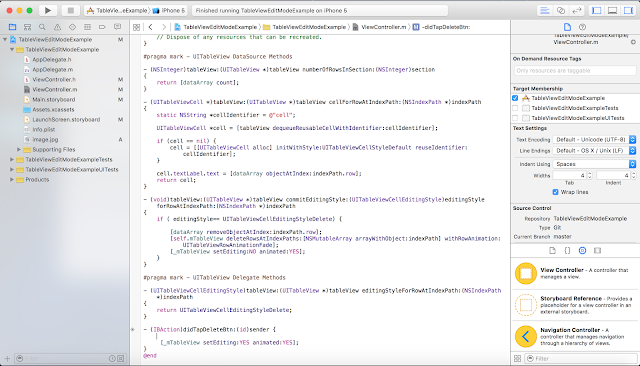Image resolution: width=640 pixels, height=366 pixels.
Task: Toggle the Utilities pane visibility
Action: (x=628, y=11)
